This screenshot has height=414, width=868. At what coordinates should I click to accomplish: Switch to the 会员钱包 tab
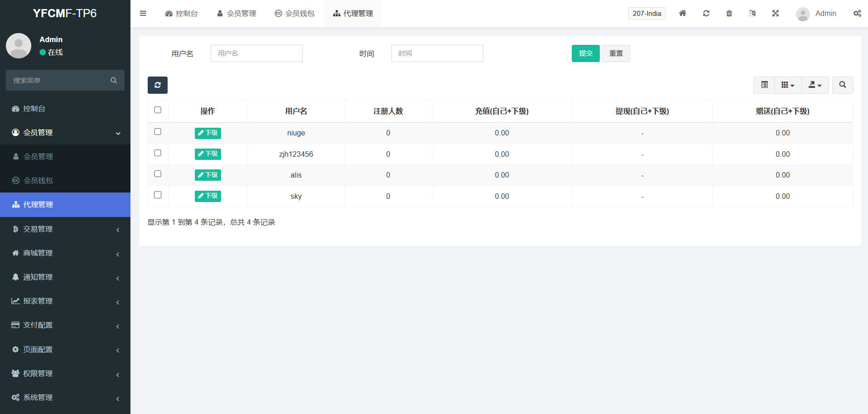point(294,14)
